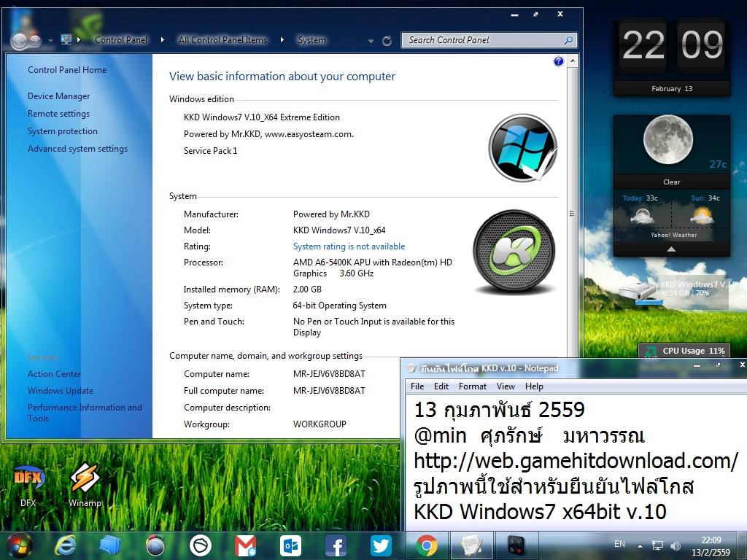Screen dimensions: 747x560
Task: Expand the arrow after Control Panel breadcrumb
Action: (x=163, y=40)
